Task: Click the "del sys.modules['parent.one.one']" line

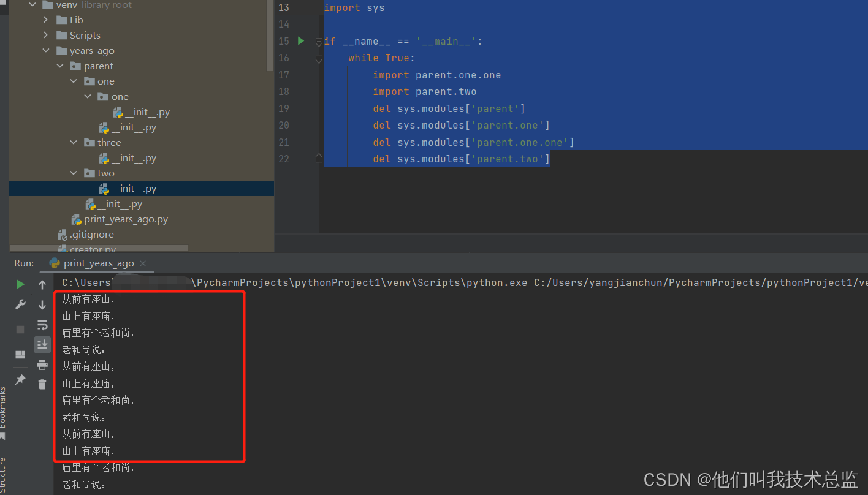Action: point(474,142)
